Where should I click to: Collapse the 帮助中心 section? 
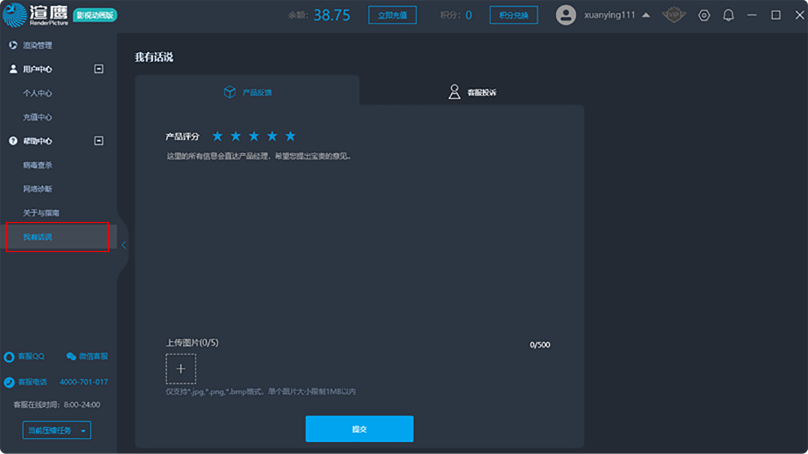(x=99, y=141)
